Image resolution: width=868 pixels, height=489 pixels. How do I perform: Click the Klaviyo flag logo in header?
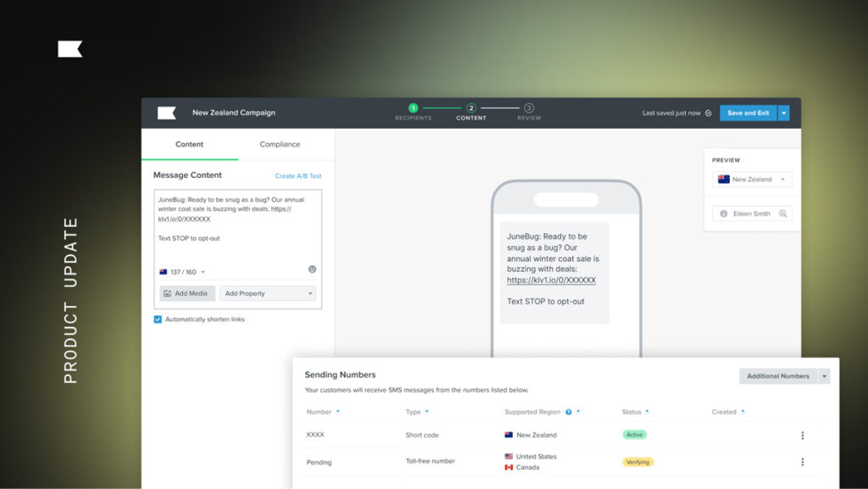click(x=166, y=113)
